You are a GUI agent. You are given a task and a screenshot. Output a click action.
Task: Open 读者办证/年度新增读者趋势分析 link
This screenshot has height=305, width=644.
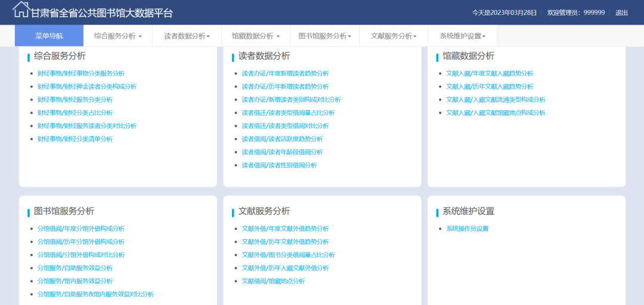coord(285,73)
